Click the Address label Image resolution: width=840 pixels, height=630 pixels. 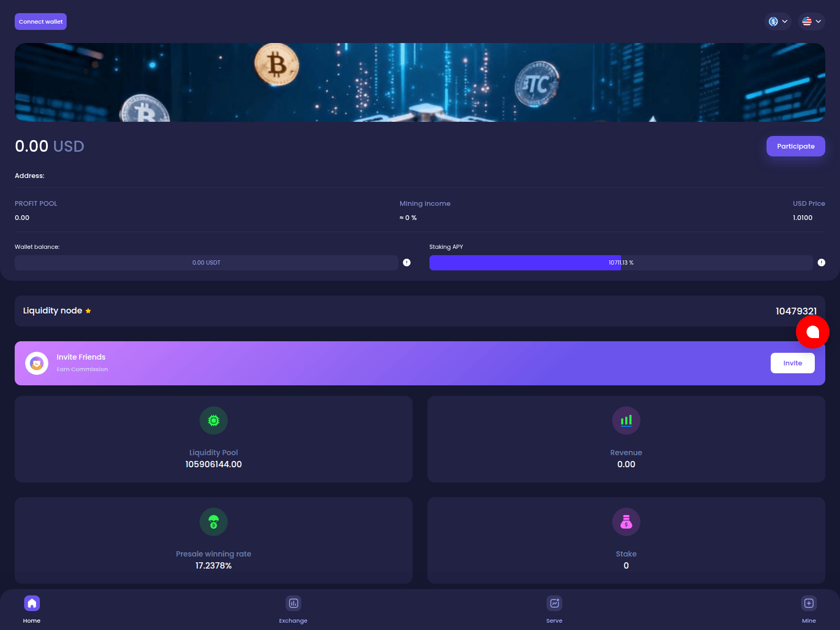29,175
